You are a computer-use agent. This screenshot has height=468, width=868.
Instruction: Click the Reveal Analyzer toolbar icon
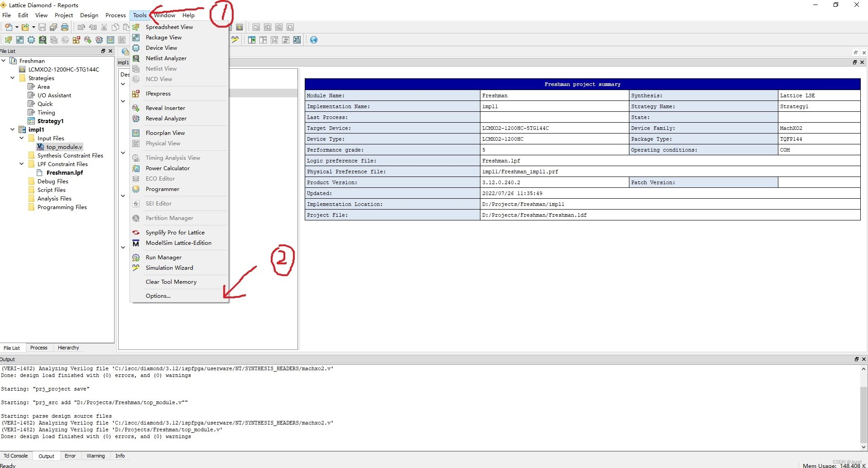99,40
